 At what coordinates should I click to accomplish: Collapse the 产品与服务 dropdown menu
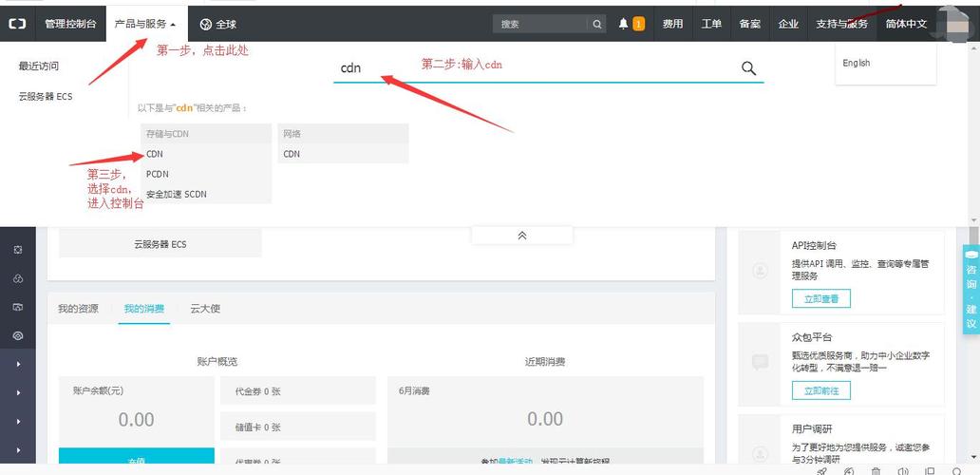(145, 25)
